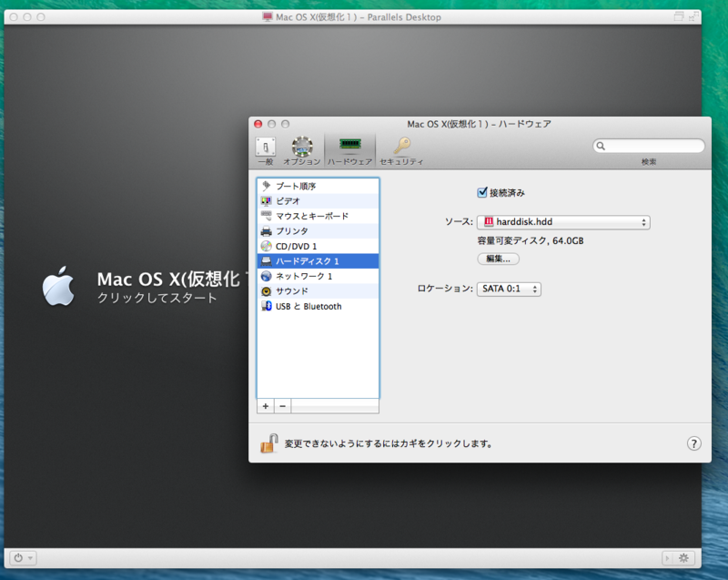Image resolution: width=728 pixels, height=580 pixels.
Task: Click the Apple logo to start the VM
Action: click(x=58, y=286)
